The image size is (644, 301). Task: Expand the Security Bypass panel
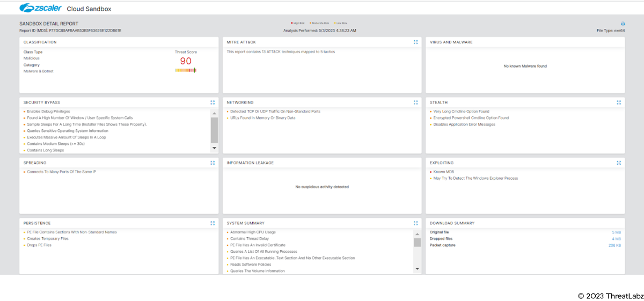point(213,102)
